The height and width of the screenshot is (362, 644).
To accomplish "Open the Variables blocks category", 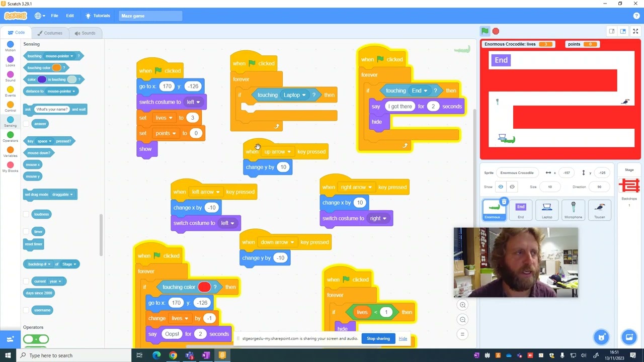I will [x=10, y=152].
